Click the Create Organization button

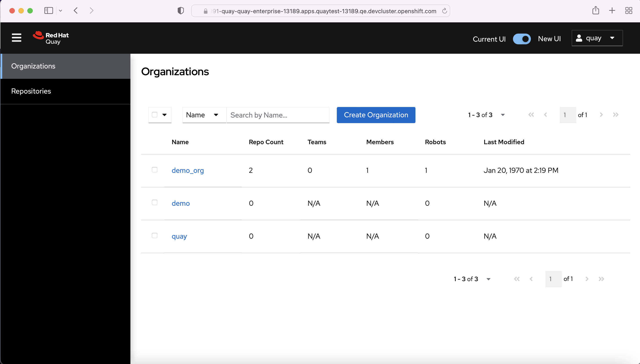376,115
